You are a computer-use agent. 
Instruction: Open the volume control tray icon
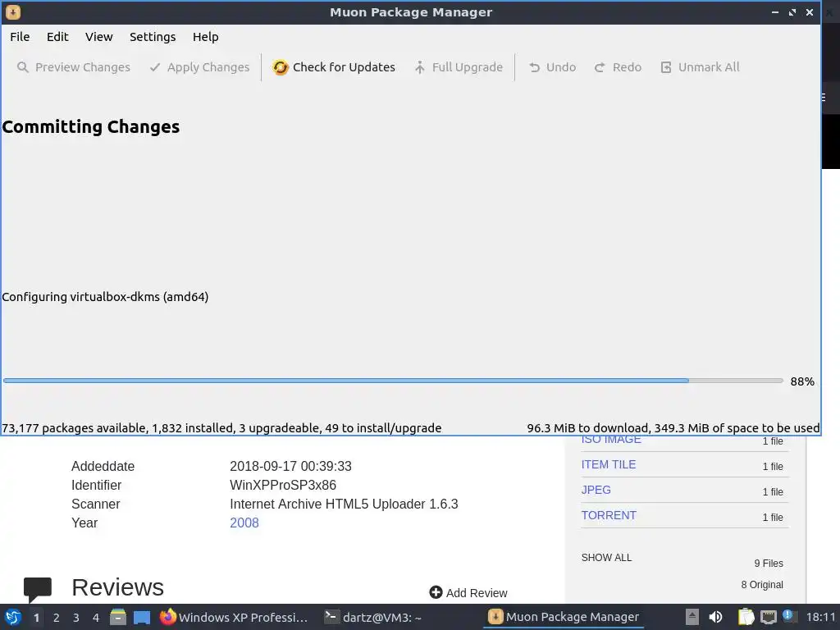pyautogui.click(x=715, y=617)
